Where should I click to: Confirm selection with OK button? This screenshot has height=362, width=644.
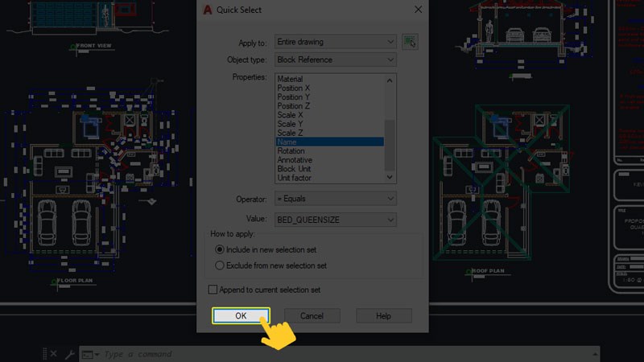point(241,315)
